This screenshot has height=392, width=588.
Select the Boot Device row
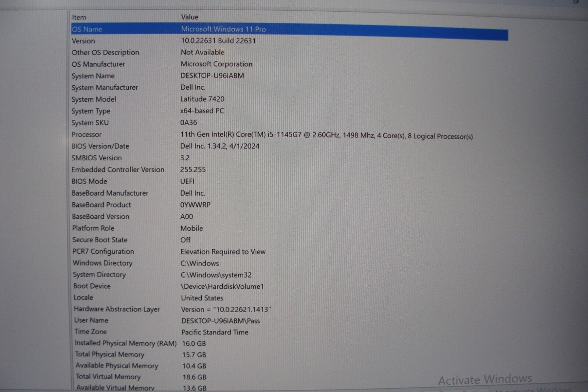(92, 286)
